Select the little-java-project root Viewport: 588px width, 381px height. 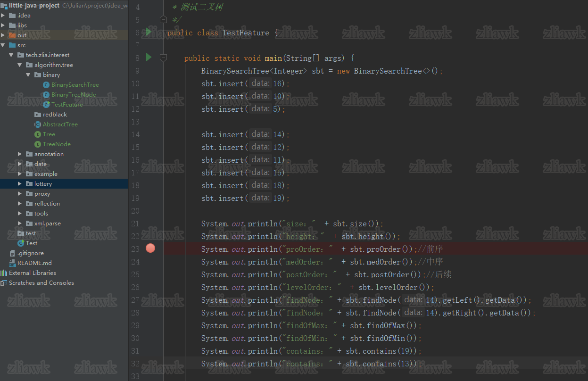(x=34, y=6)
